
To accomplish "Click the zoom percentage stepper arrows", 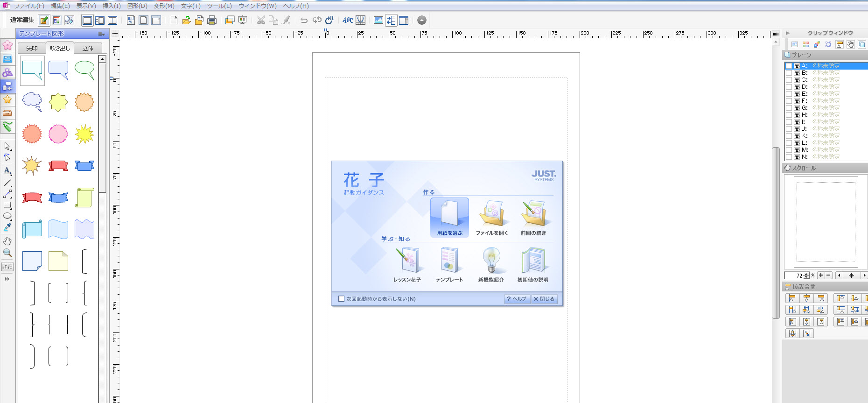I will pyautogui.click(x=806, y=276).
